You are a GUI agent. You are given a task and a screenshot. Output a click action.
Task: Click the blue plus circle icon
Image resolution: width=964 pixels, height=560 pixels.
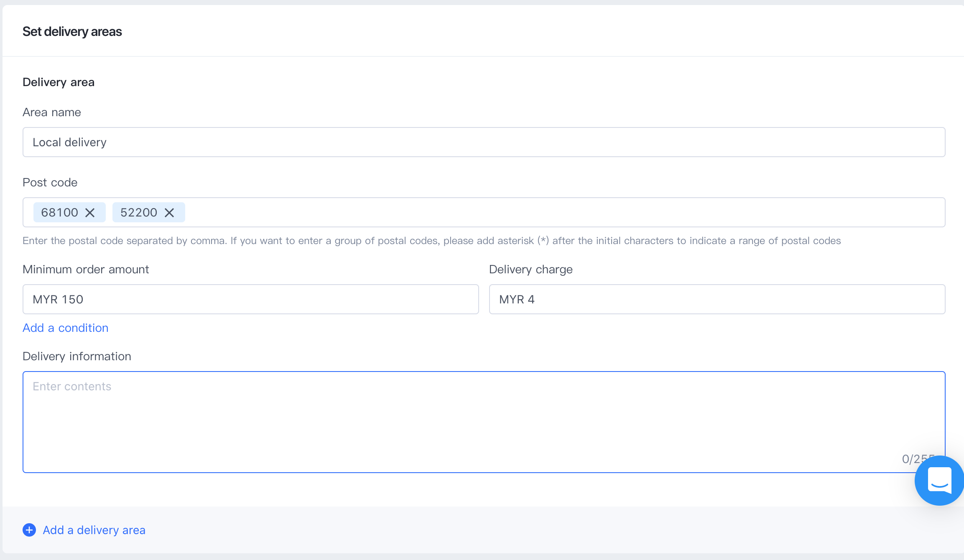pyautogui.click(x=29, y=530)
